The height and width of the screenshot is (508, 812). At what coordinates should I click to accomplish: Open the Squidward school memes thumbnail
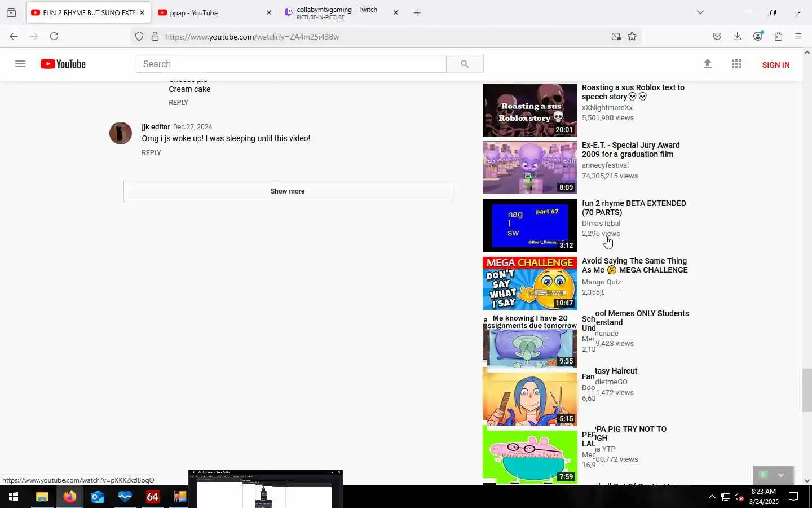530,341
